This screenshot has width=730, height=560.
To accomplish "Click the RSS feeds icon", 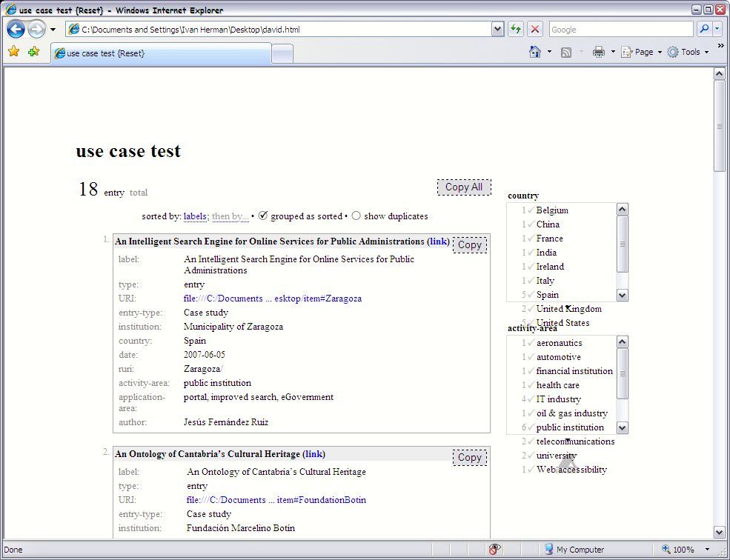I will tap(566, 52).
